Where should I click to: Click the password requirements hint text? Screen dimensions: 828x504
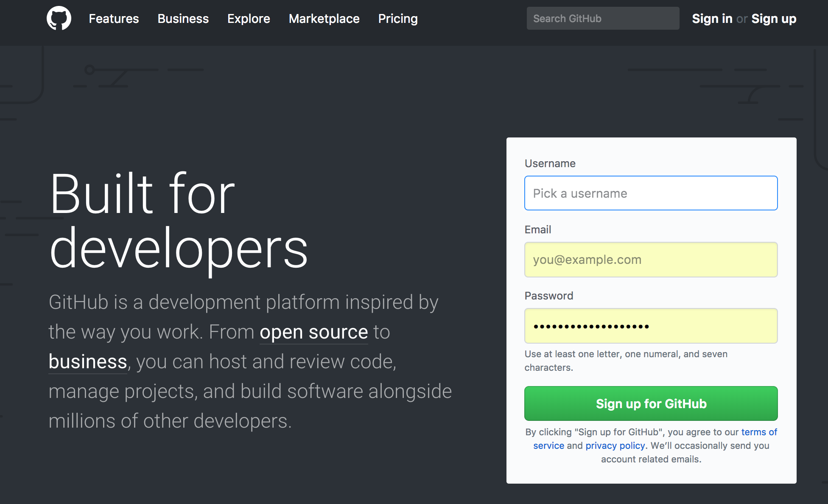(626, 360)
